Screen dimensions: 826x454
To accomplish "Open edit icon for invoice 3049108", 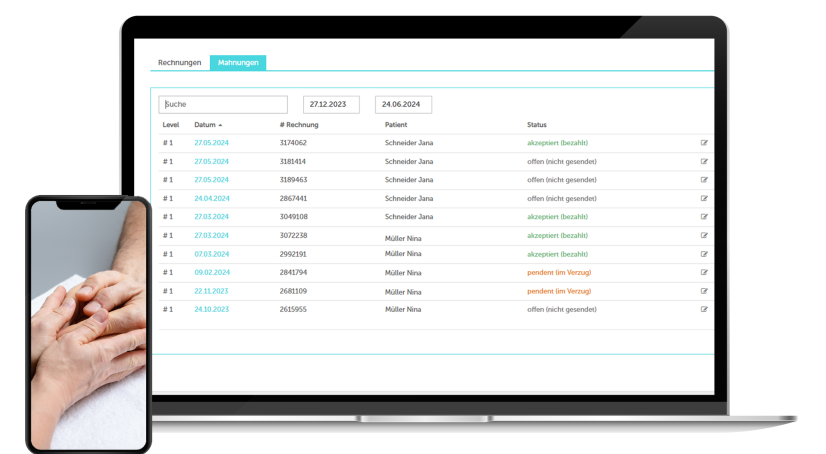I will 704,216.
